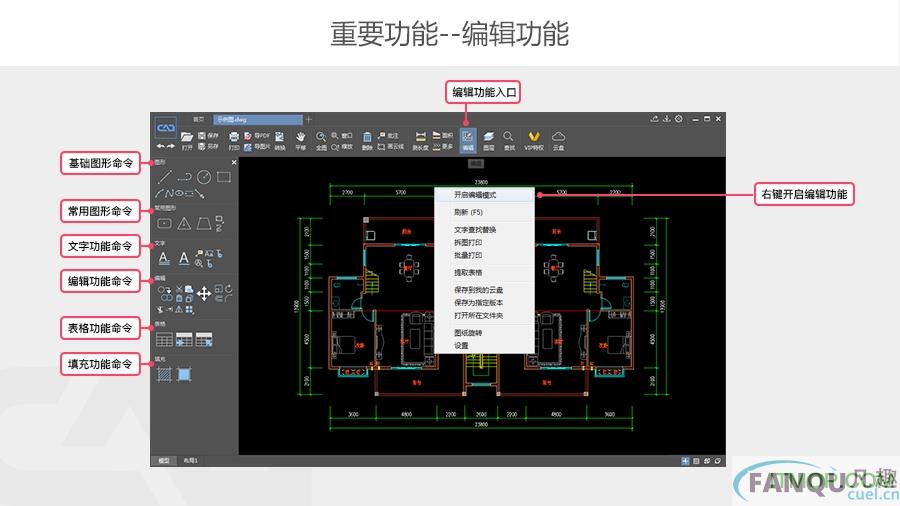Click the scissors cut tool in editing section
The height and width of the screenshot is (506, 900).
[x=179, y=289]
